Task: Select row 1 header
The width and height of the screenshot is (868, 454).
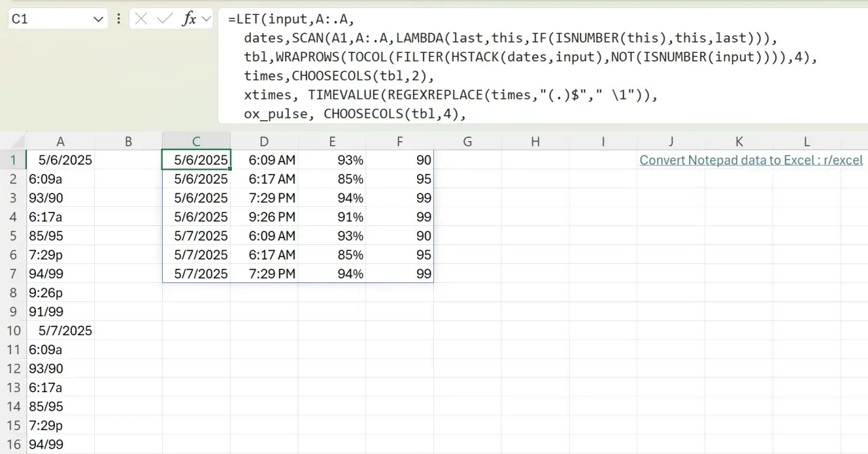Action: [x=14, y=160]
